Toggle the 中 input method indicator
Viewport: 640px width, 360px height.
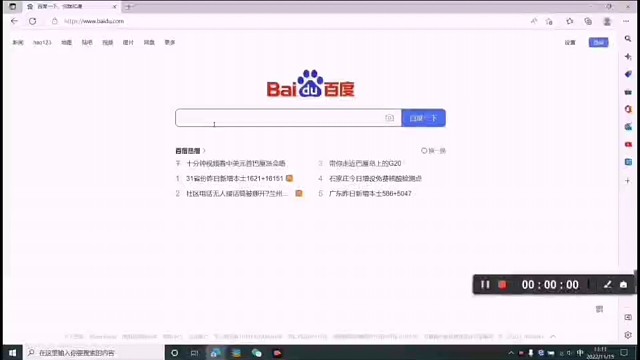click(580, 353)
